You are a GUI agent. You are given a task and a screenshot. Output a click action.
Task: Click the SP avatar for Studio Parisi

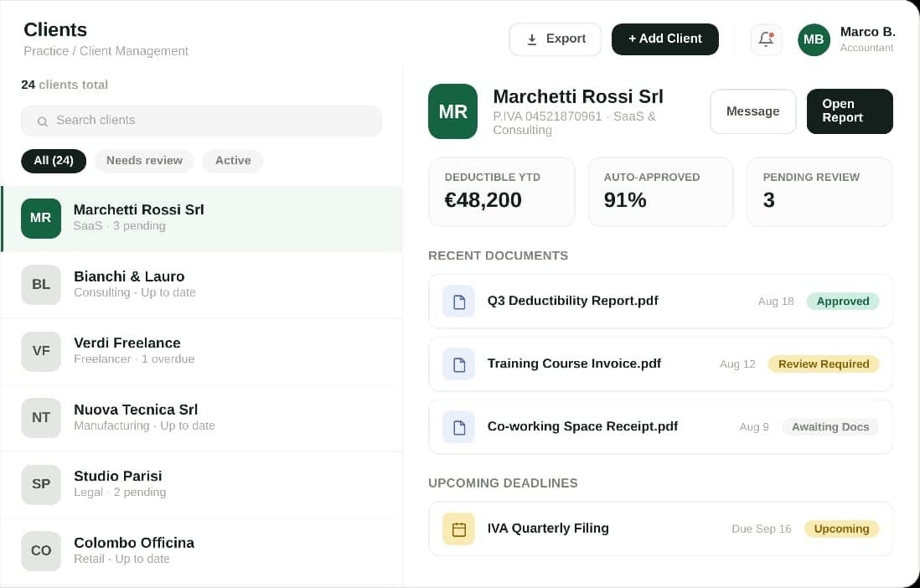[x=41, y=484]
